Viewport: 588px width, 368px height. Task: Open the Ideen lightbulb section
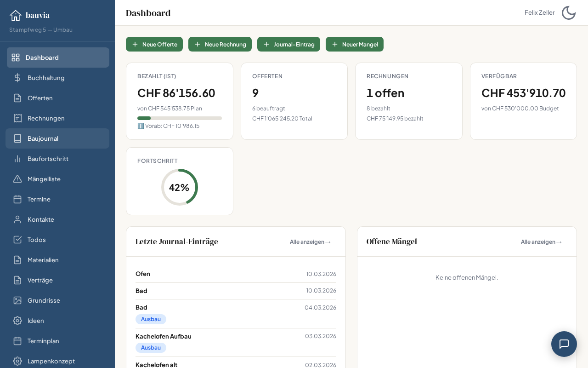tap(35, 321)
